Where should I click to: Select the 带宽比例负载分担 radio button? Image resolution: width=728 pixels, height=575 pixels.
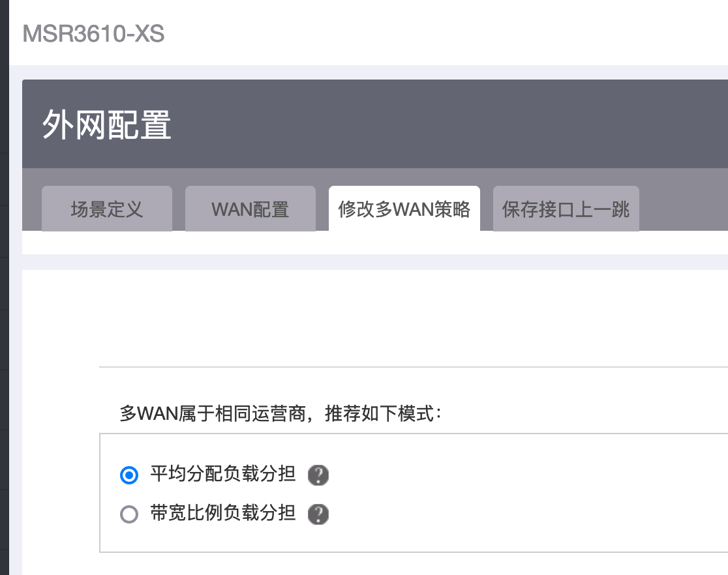(x=129, y=514)
